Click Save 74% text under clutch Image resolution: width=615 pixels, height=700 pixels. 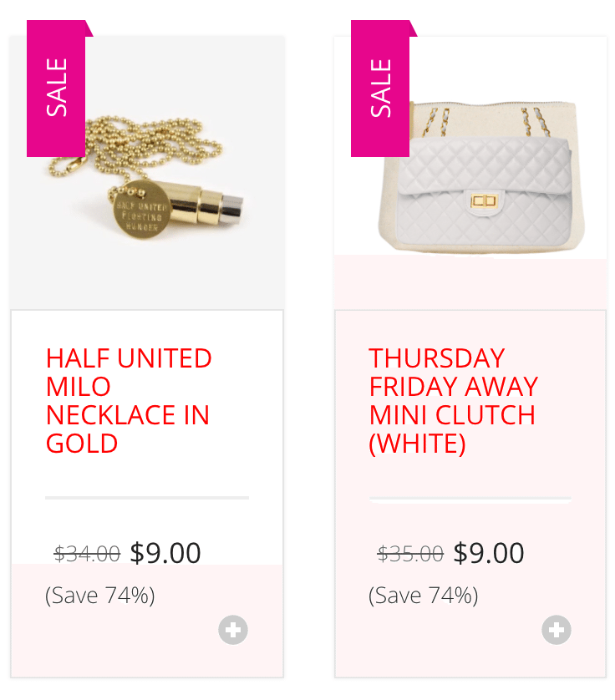pyautogui.click(x=424, y=596)
